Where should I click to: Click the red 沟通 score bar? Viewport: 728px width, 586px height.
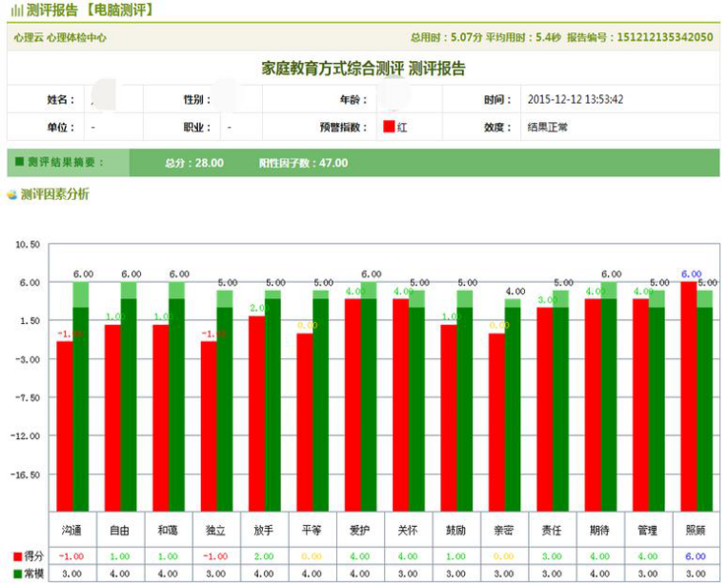pos(65,426)
